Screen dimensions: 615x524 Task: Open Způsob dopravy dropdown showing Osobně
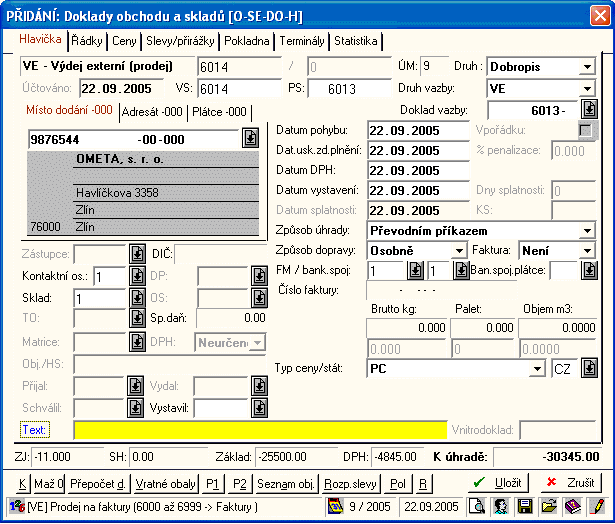[x=459, y=251]
